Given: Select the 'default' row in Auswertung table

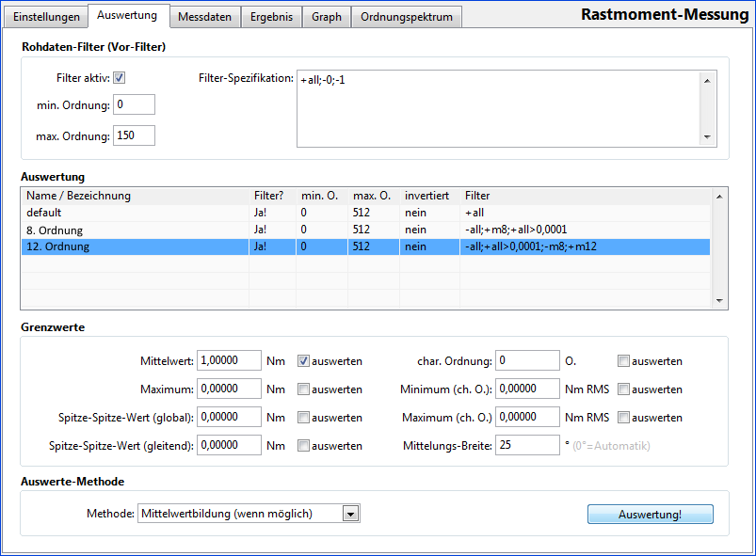Looking at the screenshot, I should 365,213.
